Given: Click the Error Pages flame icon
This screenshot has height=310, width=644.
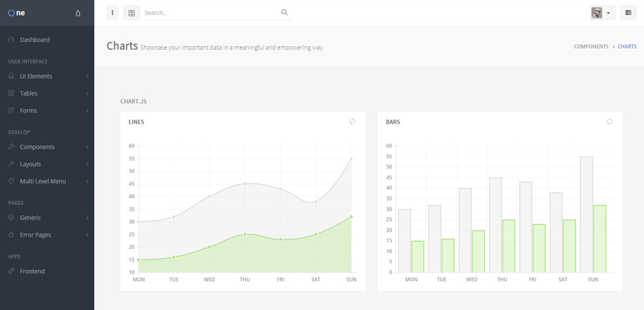Looking at the screenshot, I should tap(12, 235).
